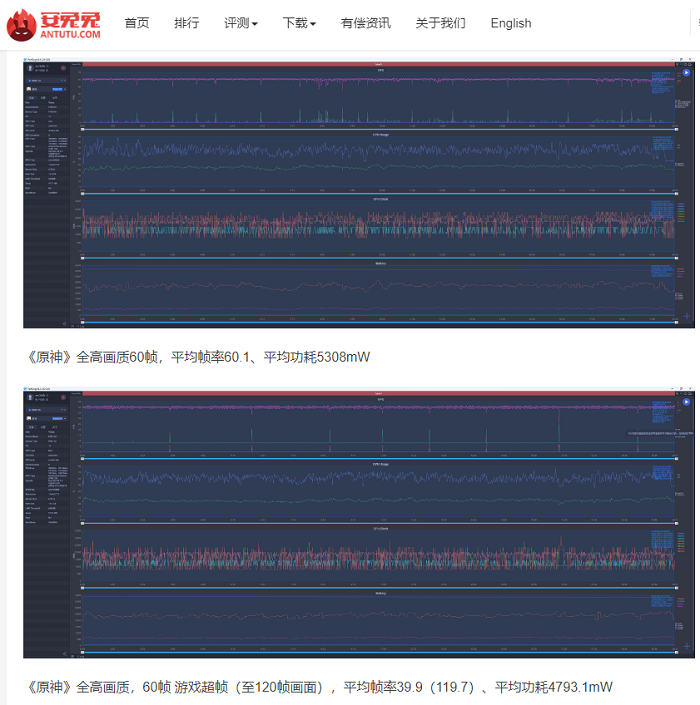Switch the site language to English

[x=511, y=23]
